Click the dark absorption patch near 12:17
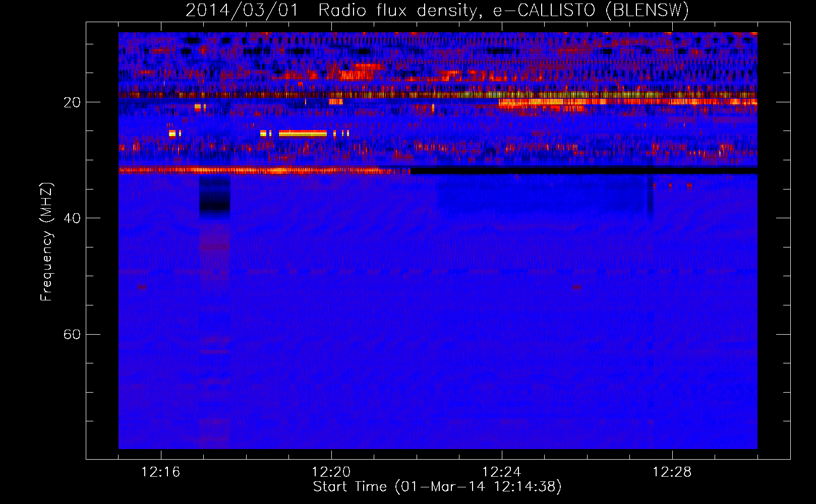Screen dimensions: 816x504 coord(215,197)
